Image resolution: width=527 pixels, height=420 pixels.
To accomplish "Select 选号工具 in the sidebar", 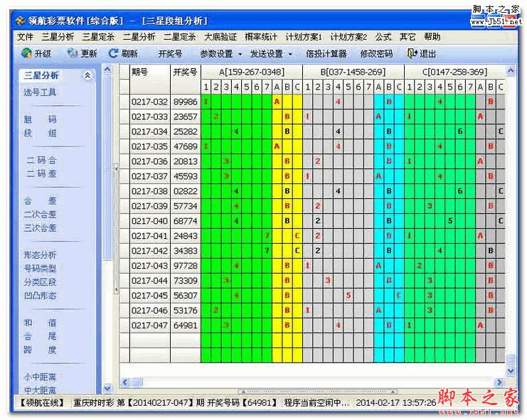I will coord(40,92).
